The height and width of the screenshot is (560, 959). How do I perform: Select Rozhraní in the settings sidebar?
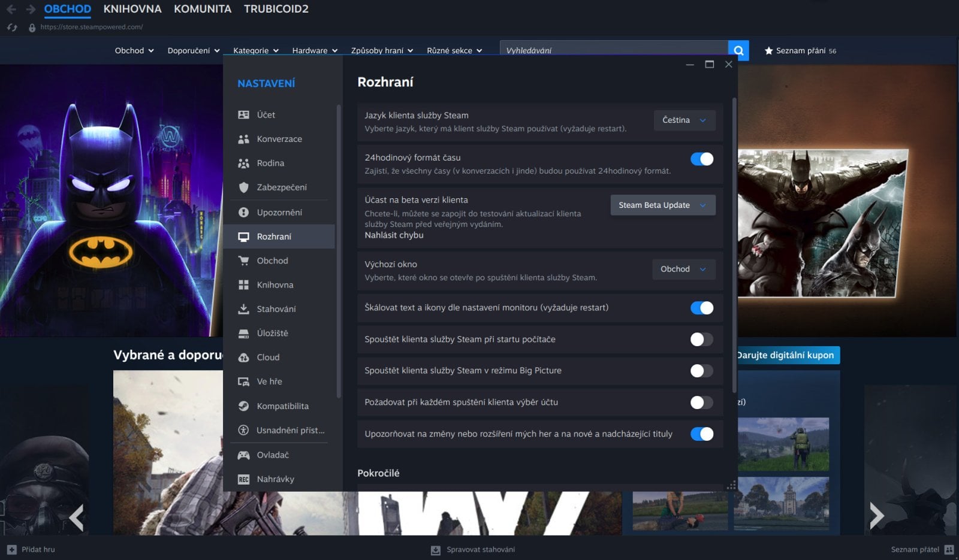(x=279, y=237)
